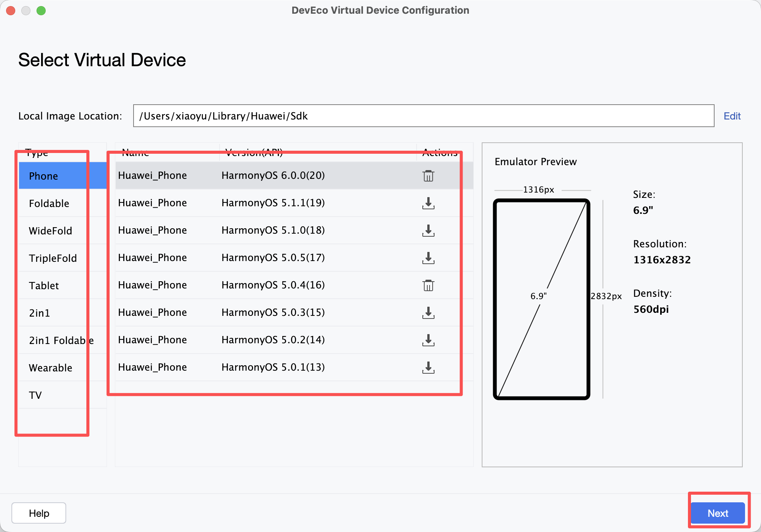Open the 2in1 device type
Image resolution: width=761 pixels, height=532 pixels.
point(40,313)
